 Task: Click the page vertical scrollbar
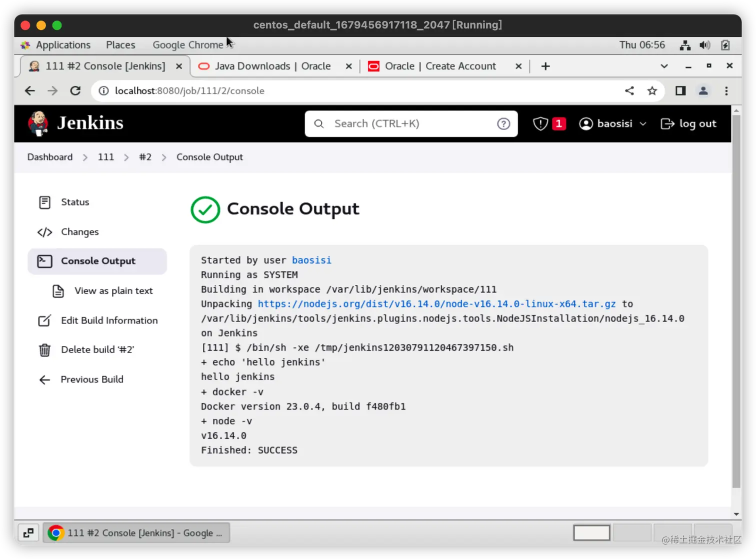click(736, 302)
